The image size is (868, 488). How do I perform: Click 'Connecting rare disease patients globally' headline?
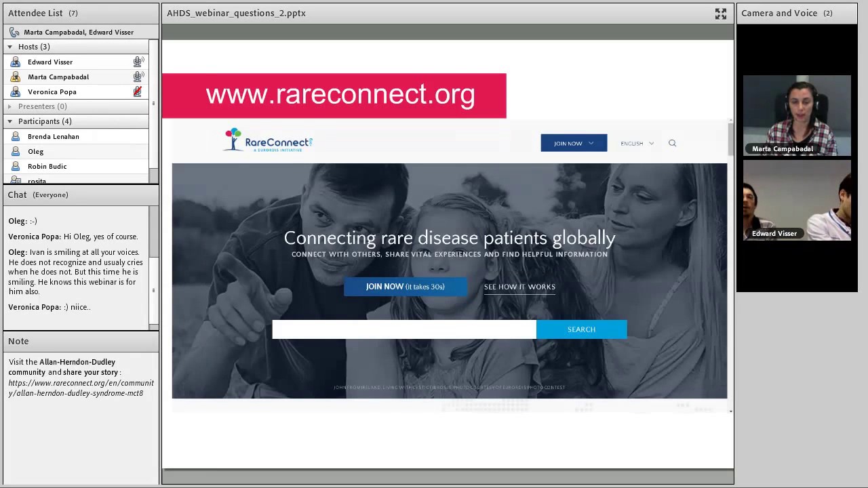(x=450, y=238)
